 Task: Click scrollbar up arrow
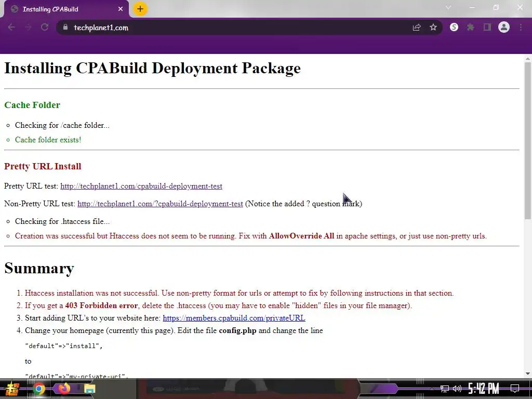click(x=528, y=59)
